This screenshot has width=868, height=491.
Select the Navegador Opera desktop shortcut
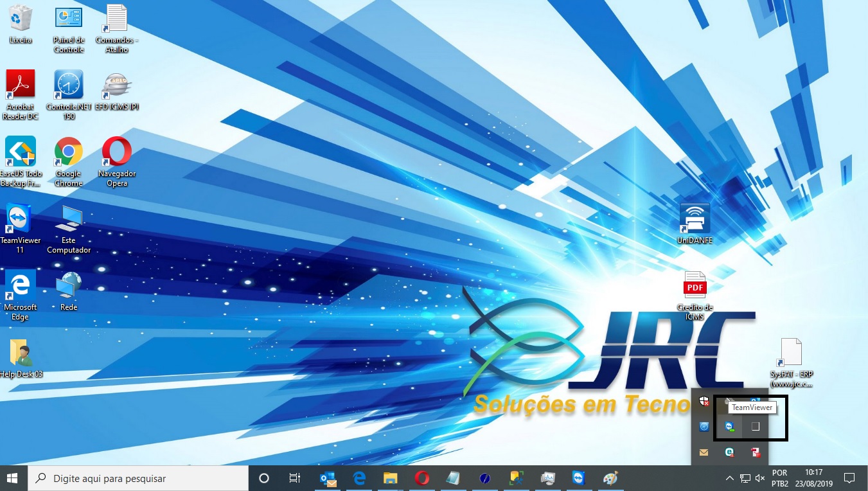click(117, 162)
